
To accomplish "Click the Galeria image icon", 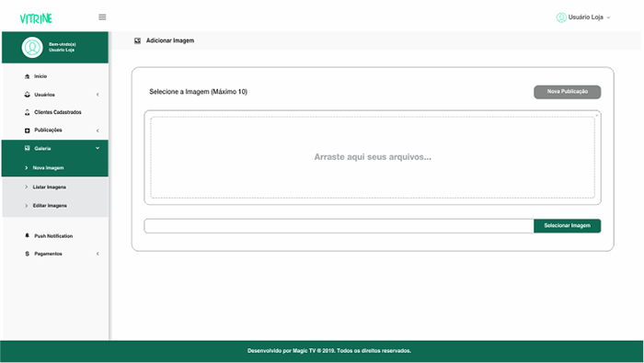I will [27, 148].
